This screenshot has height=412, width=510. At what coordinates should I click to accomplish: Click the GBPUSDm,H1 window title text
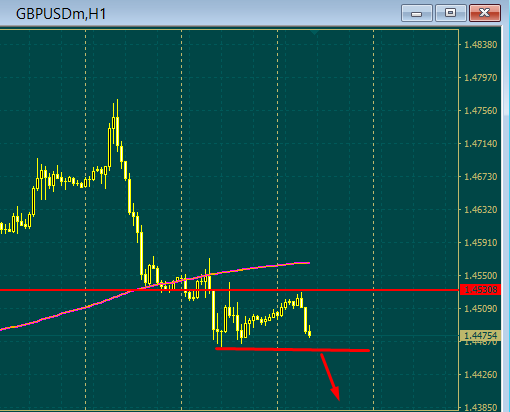pos(61,14)
